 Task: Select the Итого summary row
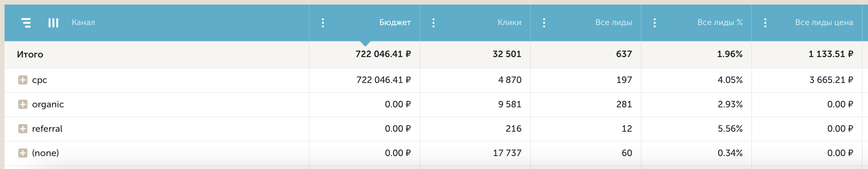[434, 54]
